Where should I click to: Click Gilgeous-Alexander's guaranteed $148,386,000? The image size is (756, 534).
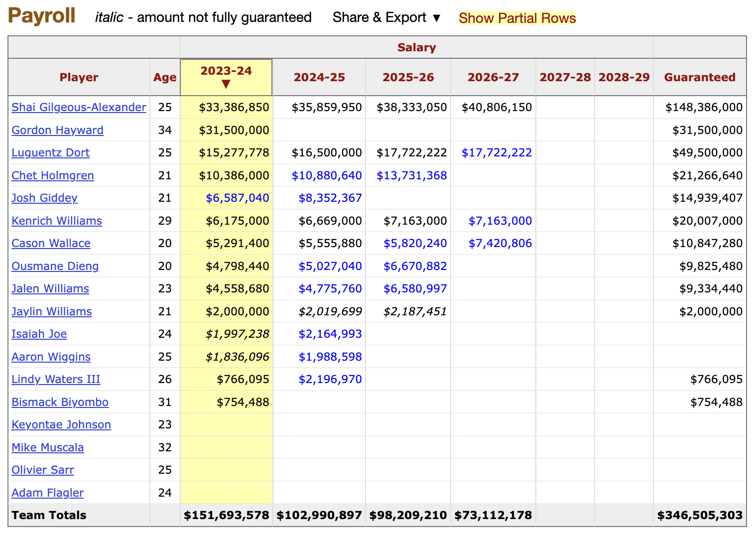704,107
